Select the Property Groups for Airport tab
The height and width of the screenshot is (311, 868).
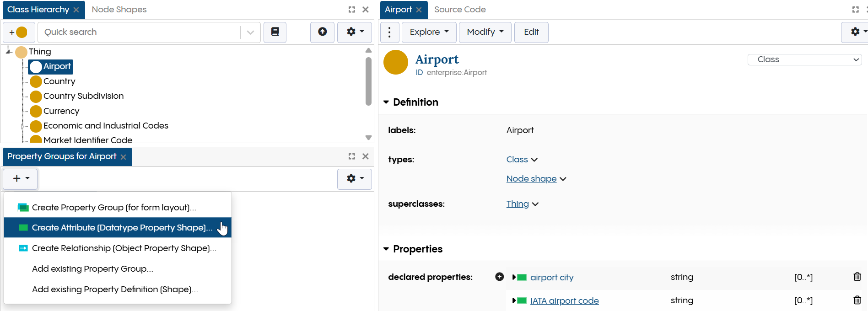tap(62, 156)
